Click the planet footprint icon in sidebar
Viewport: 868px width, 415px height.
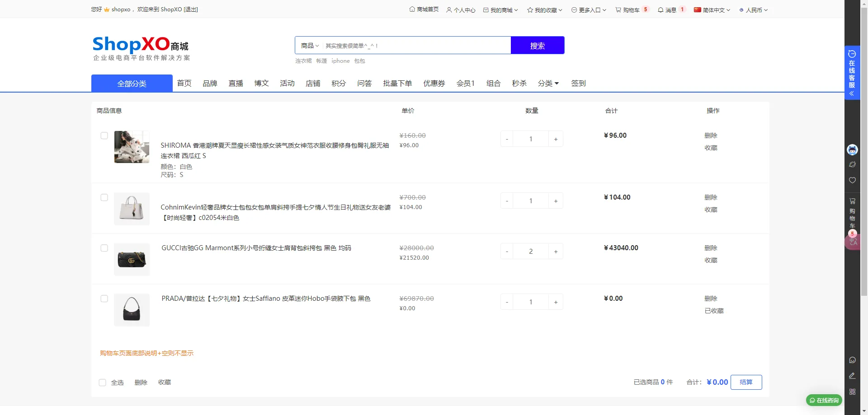[x=852, y=164]
